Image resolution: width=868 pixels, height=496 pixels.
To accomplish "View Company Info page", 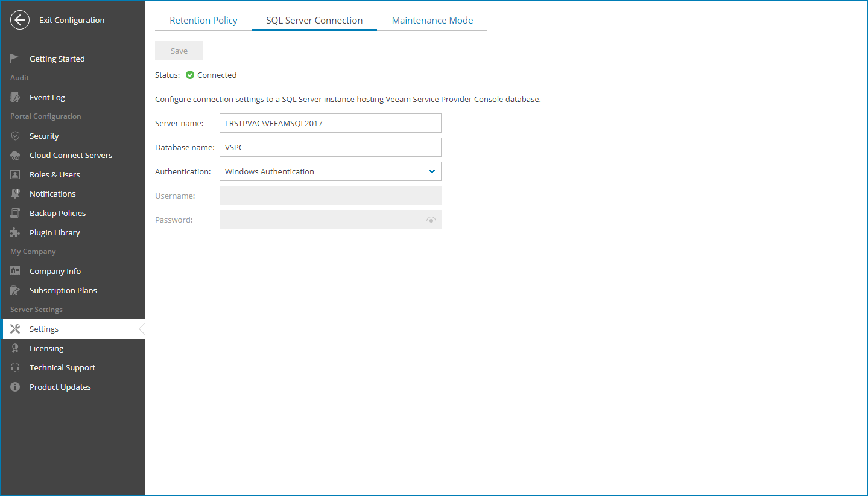I will 73,271.
